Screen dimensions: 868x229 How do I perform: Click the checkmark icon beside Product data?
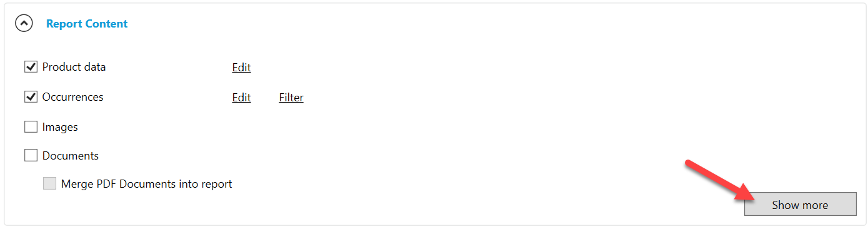[x=31, y=67]
